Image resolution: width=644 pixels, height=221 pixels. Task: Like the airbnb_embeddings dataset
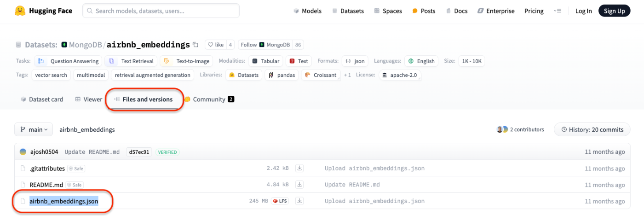tap(215, 45)
